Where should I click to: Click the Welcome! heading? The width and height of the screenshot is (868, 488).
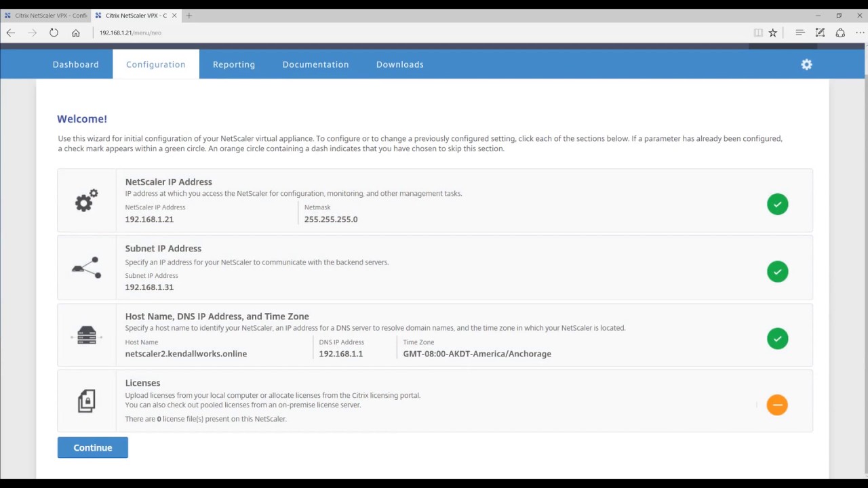tap(82, 119)
